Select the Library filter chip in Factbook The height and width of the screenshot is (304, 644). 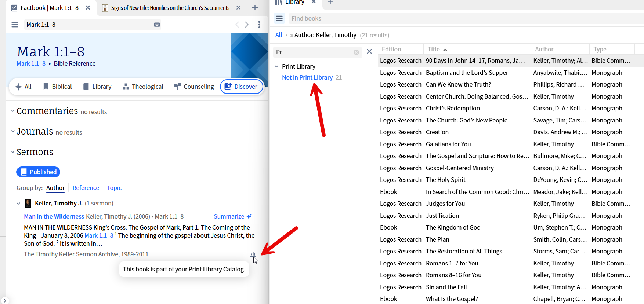[97, 87]
